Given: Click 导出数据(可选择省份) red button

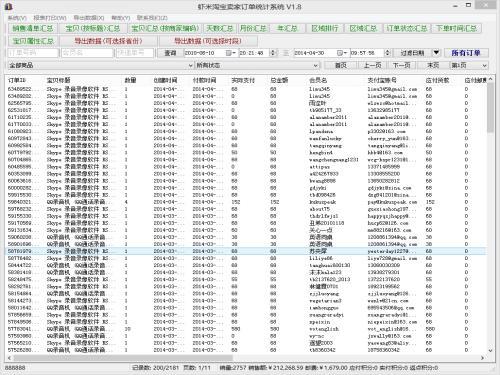Looking at the screenshot, I should (108, 41).
